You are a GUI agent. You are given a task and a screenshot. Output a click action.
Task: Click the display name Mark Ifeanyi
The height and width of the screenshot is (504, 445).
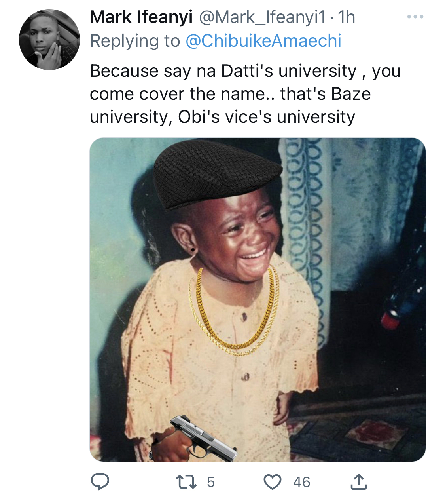[x=141, y=17]
